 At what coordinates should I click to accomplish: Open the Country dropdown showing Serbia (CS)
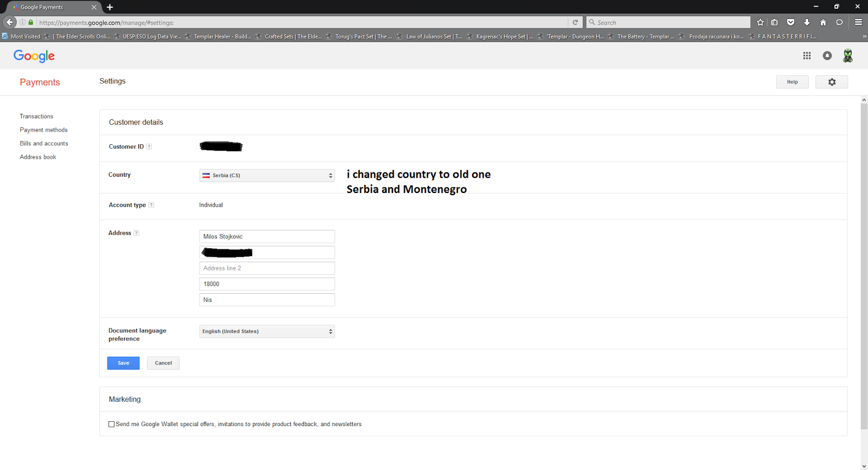[267, 176]
